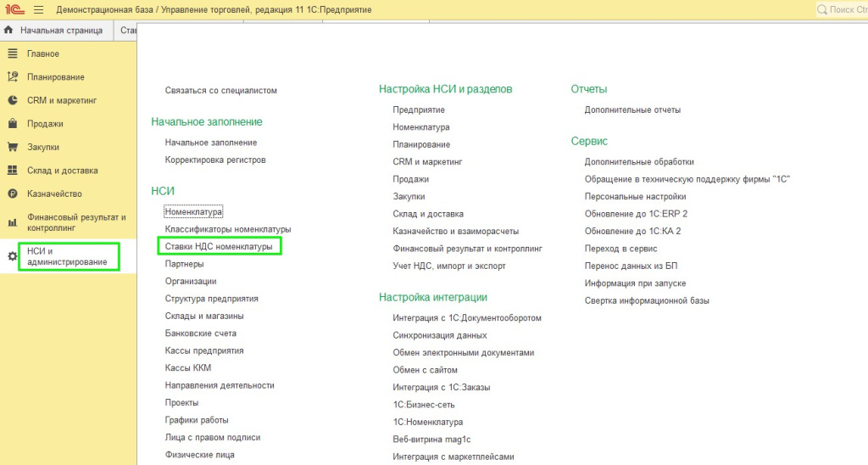Click the Финансовый результат bar chart icon

pyautogui.click(x=12, y=222)
